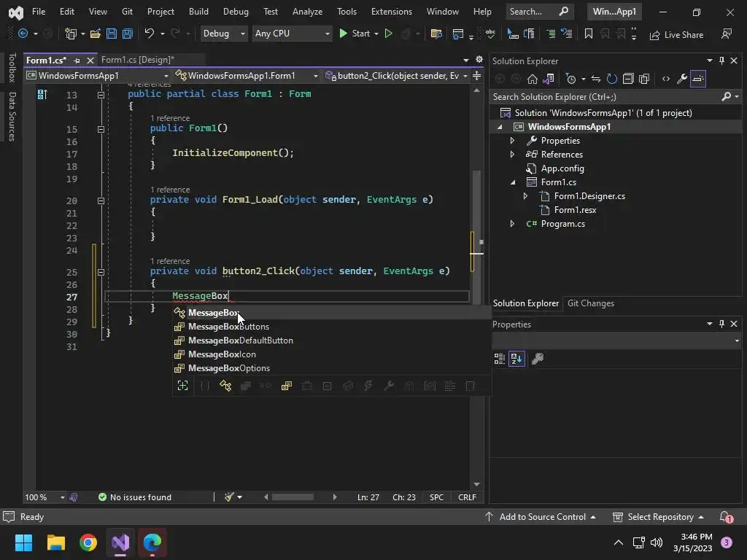Viewport: 747px width, 560px height.
Task: Toggle pin on Form1.cs tab
Action: pyautogui.click(x=77, y=61)
